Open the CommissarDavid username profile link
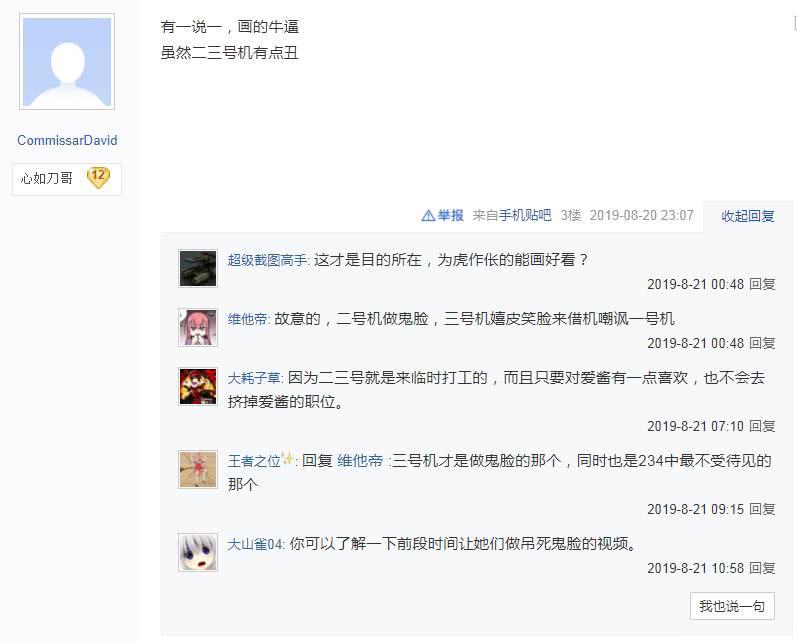The width and height of the screenshot is (797, 642). coord(67,140)
